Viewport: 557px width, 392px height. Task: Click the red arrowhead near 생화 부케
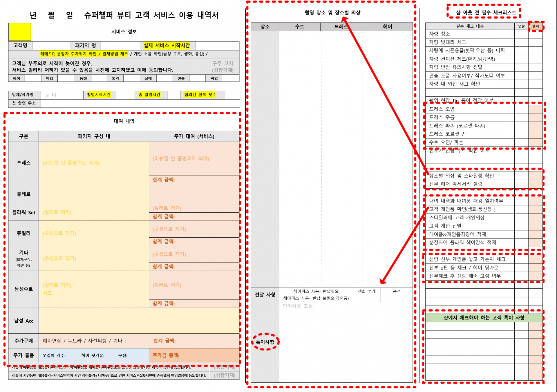coord(383,281)
